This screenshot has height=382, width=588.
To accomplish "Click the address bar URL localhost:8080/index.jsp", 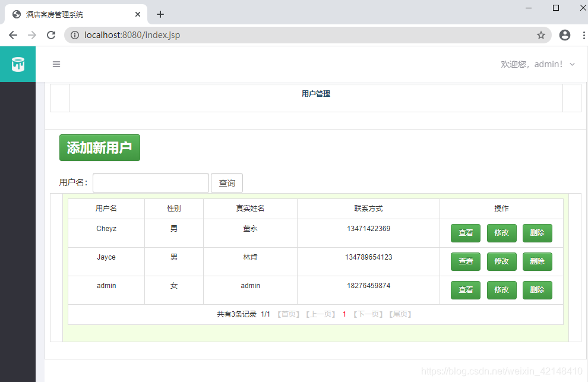I will [x=132, y=35].
